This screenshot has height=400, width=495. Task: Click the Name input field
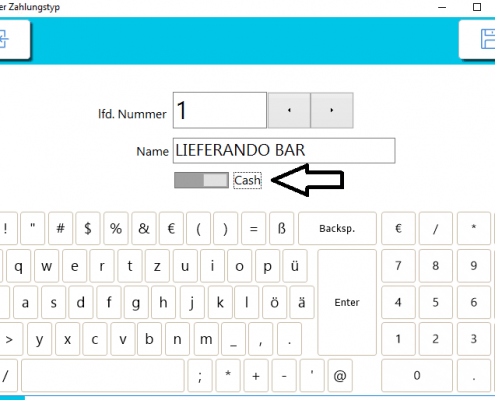(284, 151)
